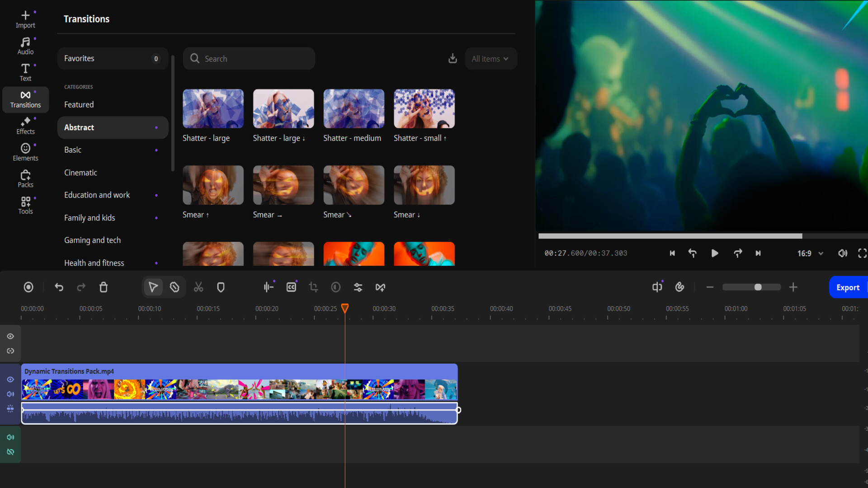
Task: Adjust the timeline zoom slider
Action: point(758,287)
